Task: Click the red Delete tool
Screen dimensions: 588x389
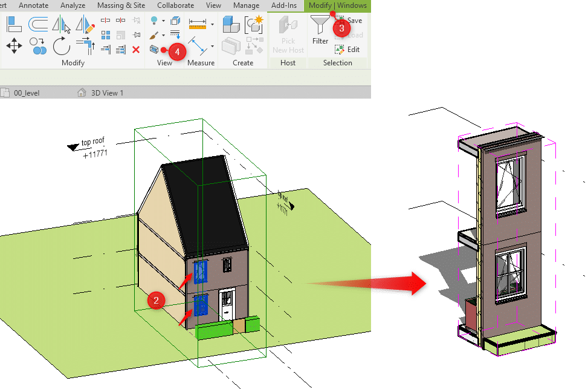Action: pos(135,50)
